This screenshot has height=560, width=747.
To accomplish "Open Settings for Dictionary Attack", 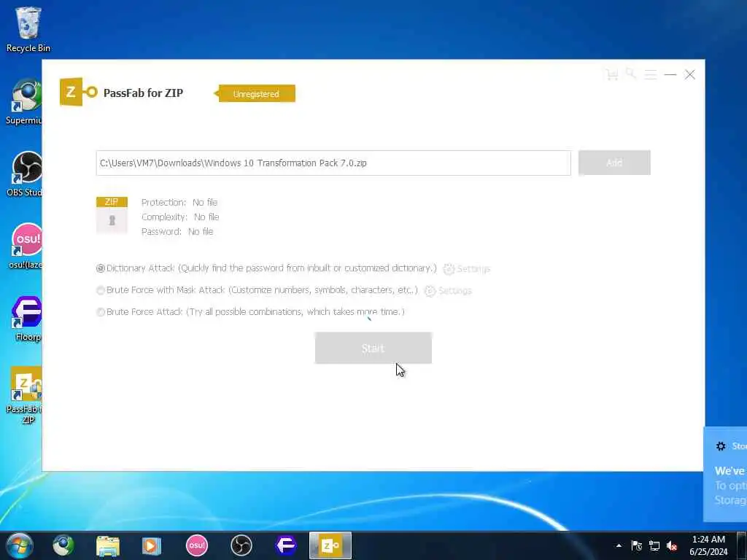I will (466, 269).
